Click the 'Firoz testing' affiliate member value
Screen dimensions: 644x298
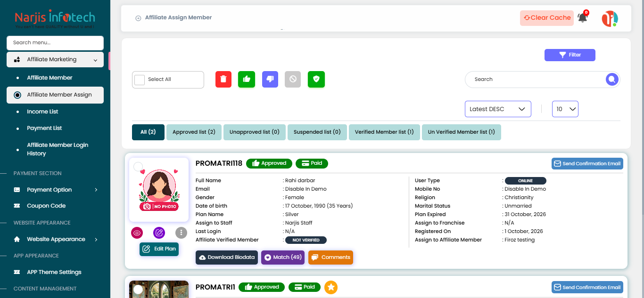520,240
